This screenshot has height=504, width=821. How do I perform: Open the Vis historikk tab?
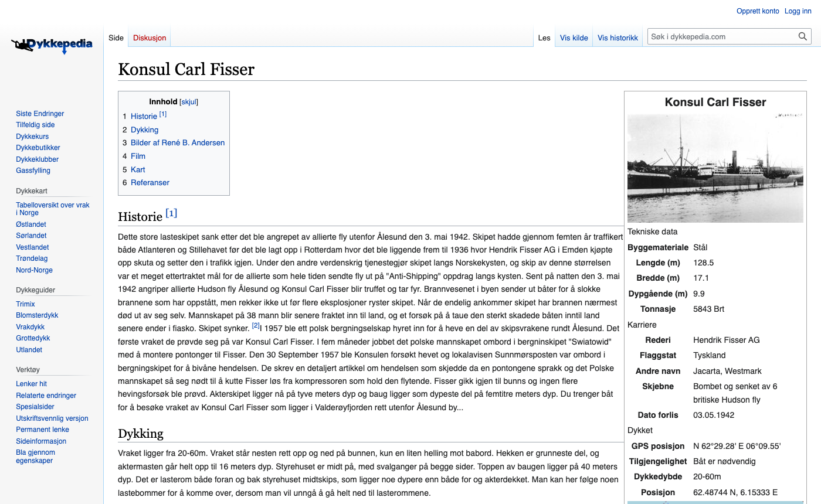[x=618, y=38]
